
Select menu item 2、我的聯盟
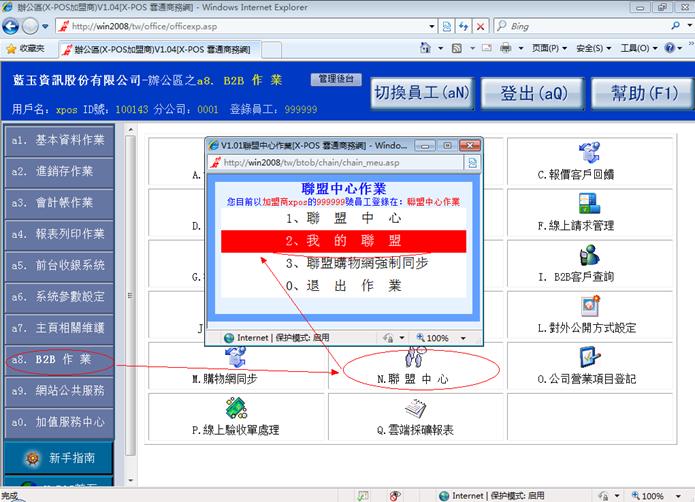tap(343, 241)
